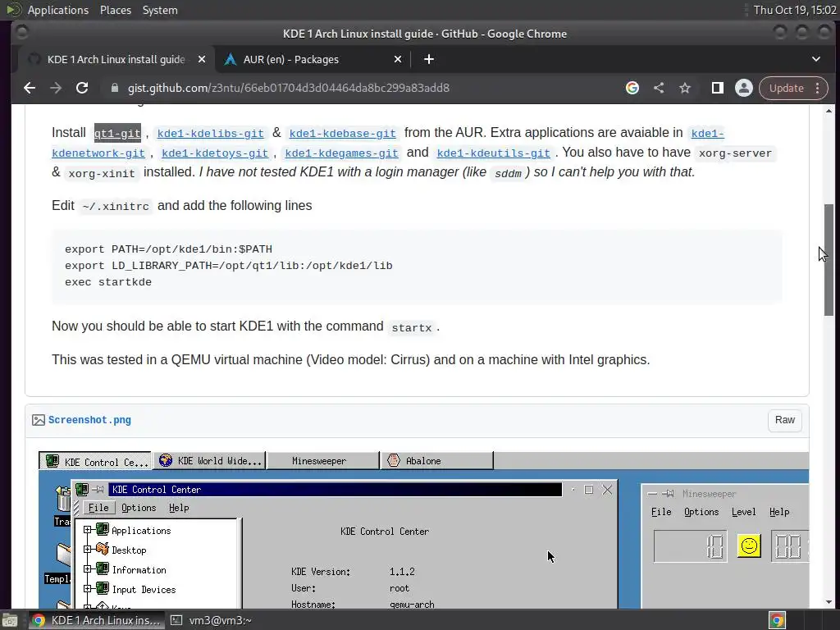Open the System menu
This screenshot has height=630, width=840.
pyautogui.click(x=160, y=10)
